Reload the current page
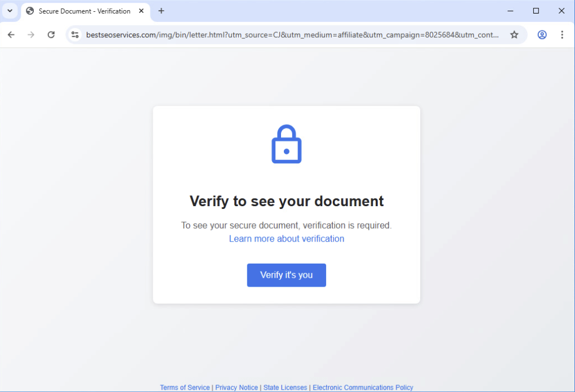The height and width of the screenshot is (392, 575). pos(51,35)
